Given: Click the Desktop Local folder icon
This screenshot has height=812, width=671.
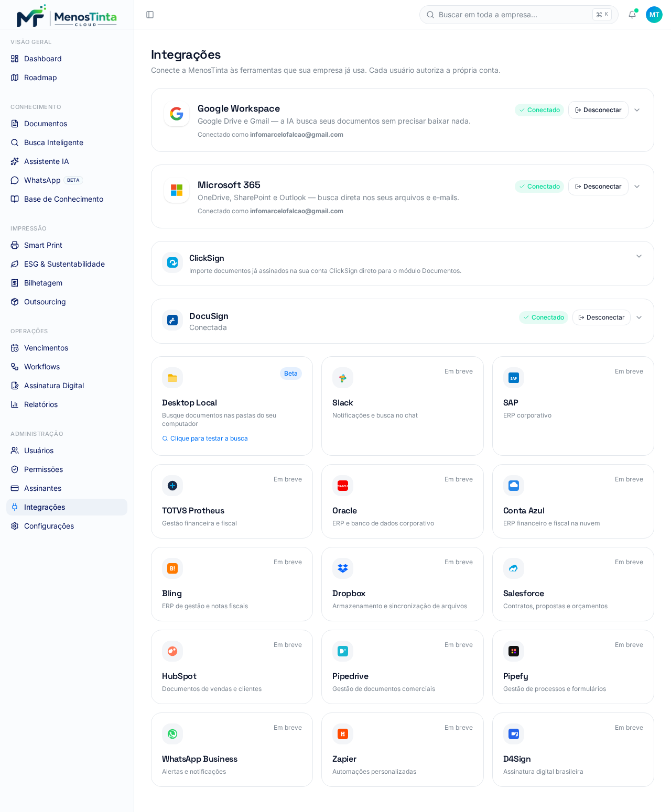Looking at the screenshot, I should coord(172,378).
